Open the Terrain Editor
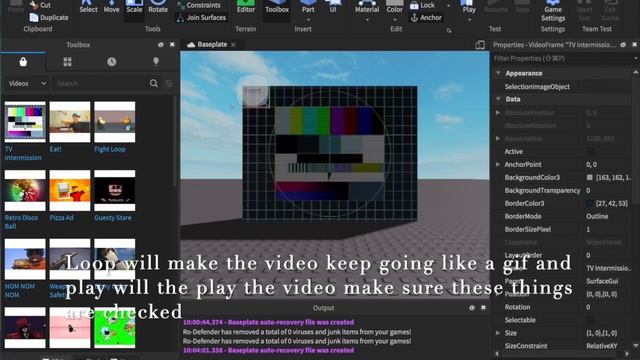The image size is (640, 360). 246,7
